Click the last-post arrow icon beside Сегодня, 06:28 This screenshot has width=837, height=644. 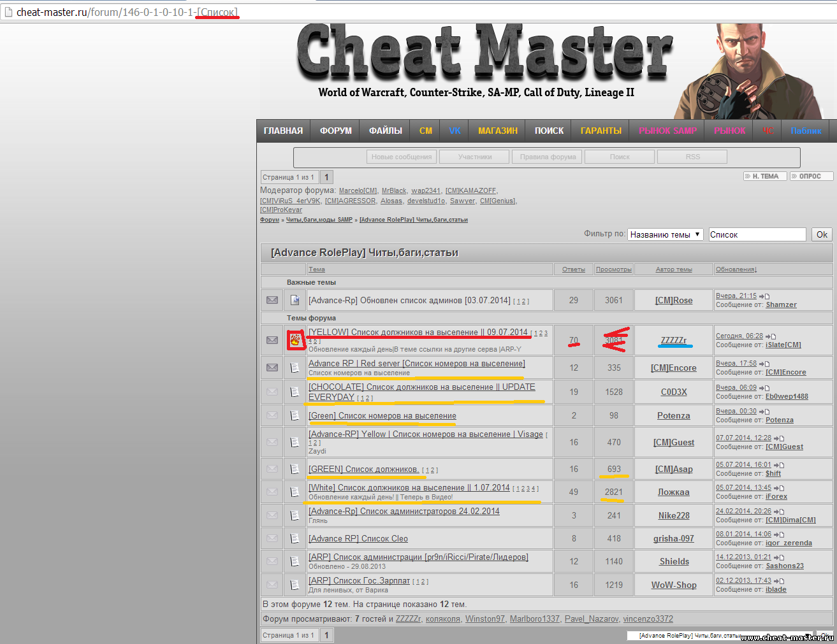771,336
